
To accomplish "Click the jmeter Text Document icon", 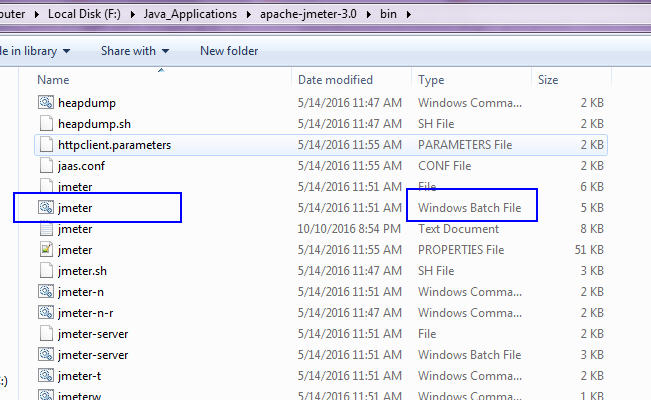I will click(46, 228).
